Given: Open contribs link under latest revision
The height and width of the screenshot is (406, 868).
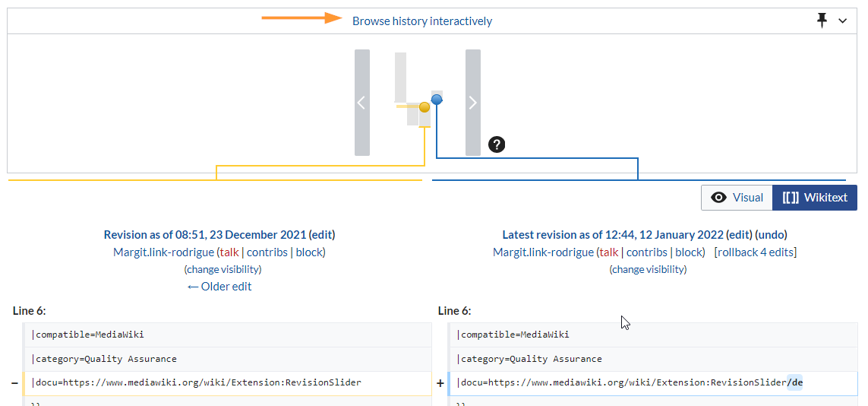Looking at the screenshot, I should pos(647,252).
